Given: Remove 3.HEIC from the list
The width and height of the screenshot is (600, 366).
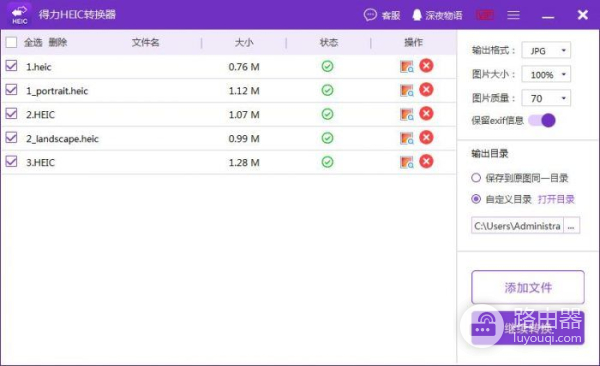Looking at the screenshot, I should (426, 162).
